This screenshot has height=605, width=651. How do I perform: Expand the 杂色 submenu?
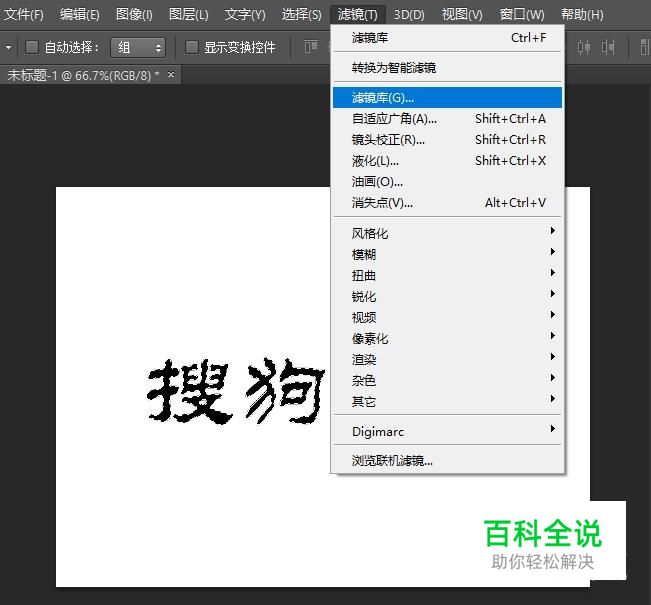coord(448,380)
